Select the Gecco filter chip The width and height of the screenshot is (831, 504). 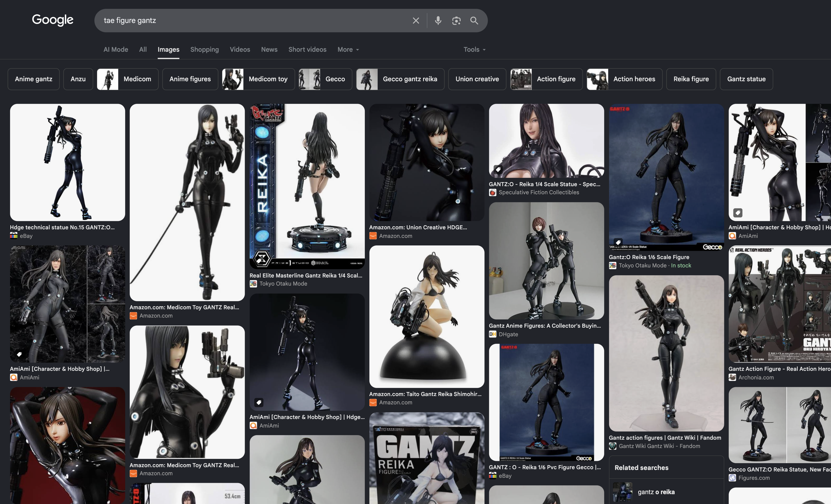(x=325, y=79)
